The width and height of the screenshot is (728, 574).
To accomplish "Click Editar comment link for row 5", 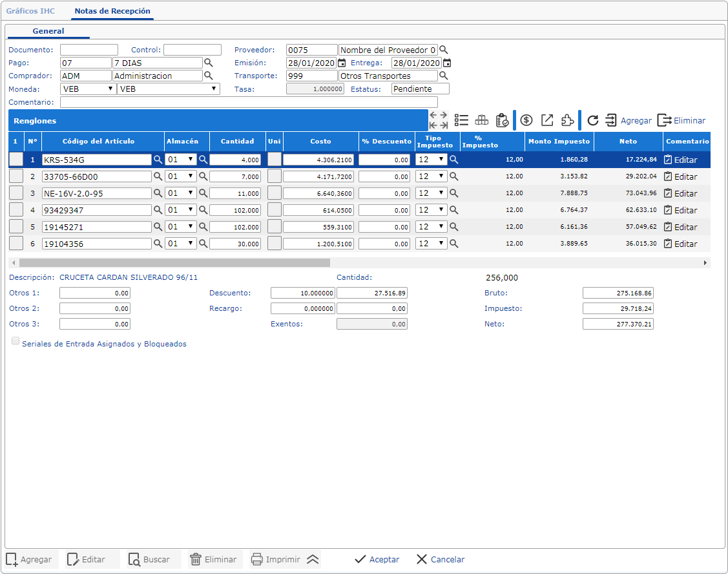I will pyautogui.click(x=681, y=227).
